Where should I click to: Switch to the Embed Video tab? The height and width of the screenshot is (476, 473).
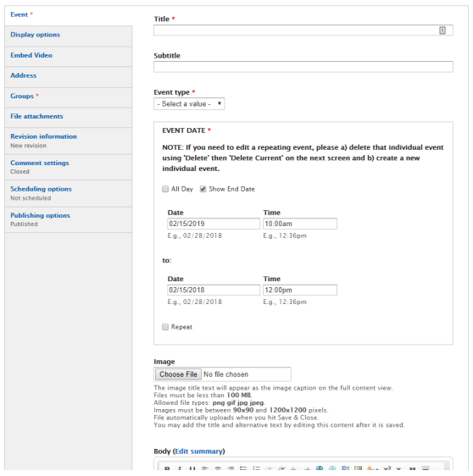[69, 56]
